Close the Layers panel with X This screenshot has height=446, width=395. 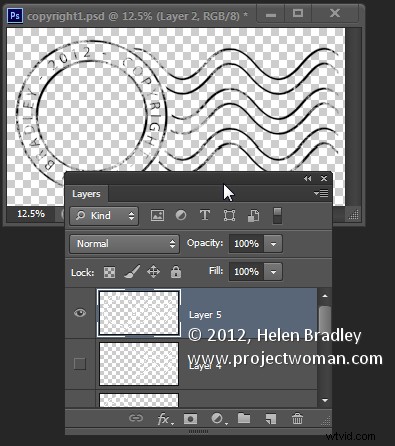click(324, 179)
